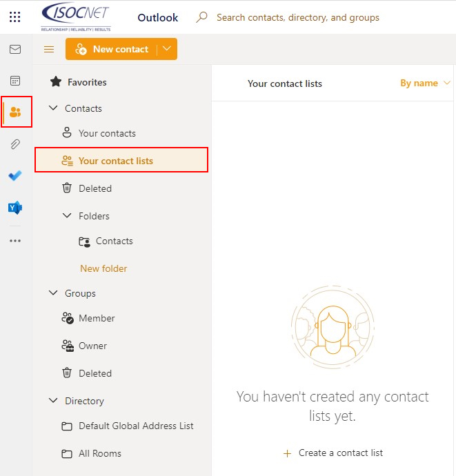This screenshot has height=476, width=456.
Task: Open the app launcher grid icon
Action: 14,17
